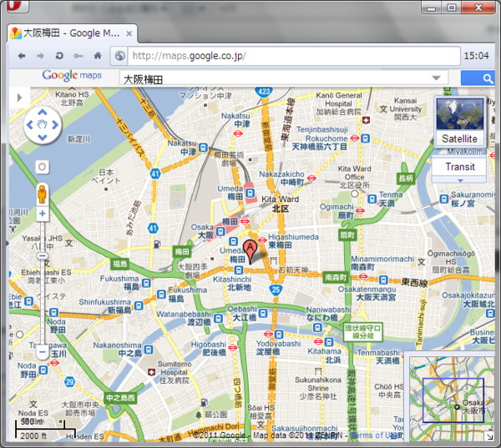The image size is (501, 448).
Task: Click the Kita Ward Office circle marker
Action: point(355,194)
